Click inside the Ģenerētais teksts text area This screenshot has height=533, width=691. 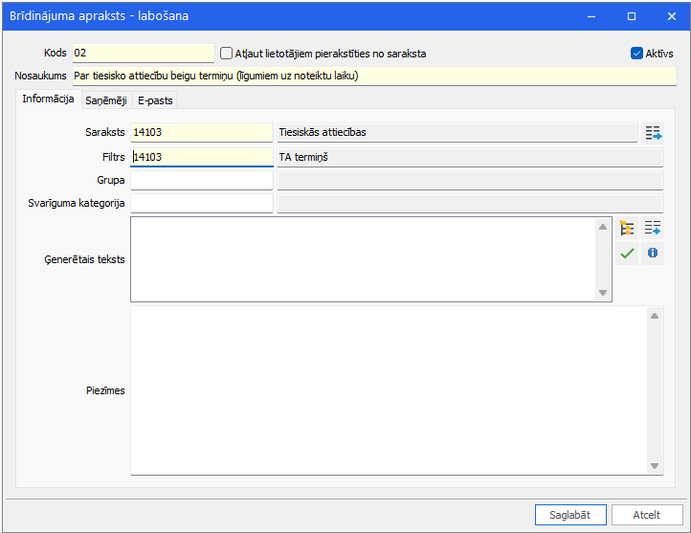pyautogui.click(x=363, y=259)
